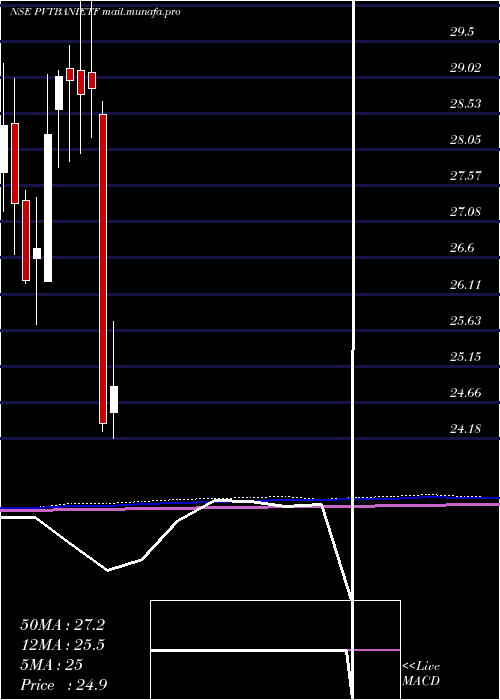Click the 'Price : 24.9' readout
This screenshot has width=500, height=700.
pyautogui.click(x=63, y=685)
